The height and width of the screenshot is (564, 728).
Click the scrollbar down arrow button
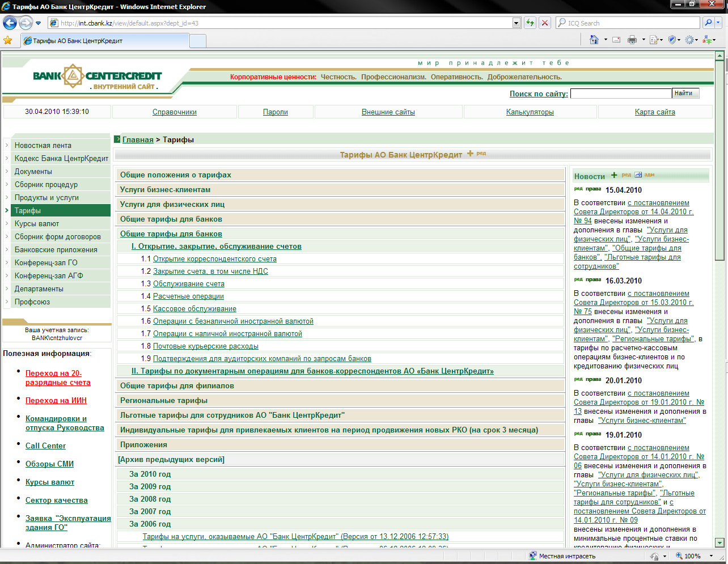click(x=719, y=542)
